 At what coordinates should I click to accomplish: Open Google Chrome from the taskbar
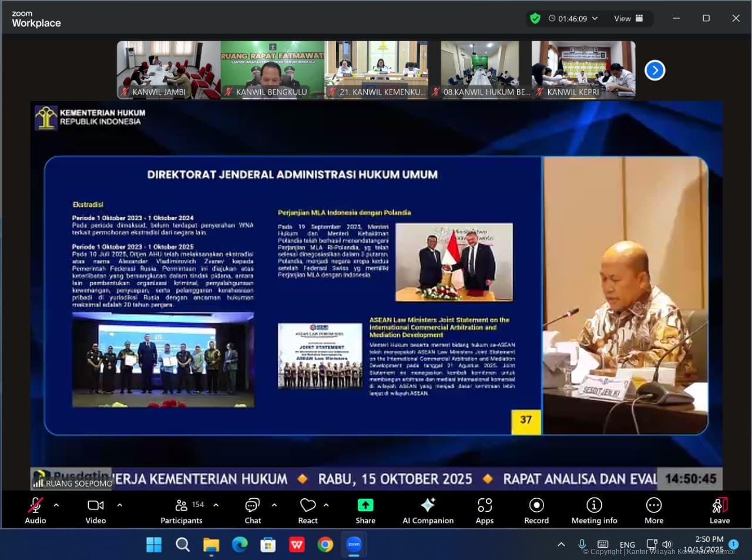(325, 545)
